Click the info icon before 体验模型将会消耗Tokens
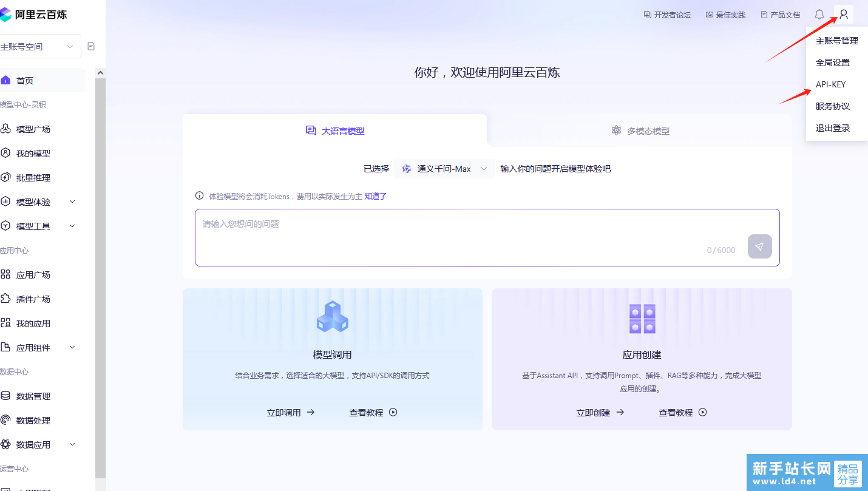 199,196
